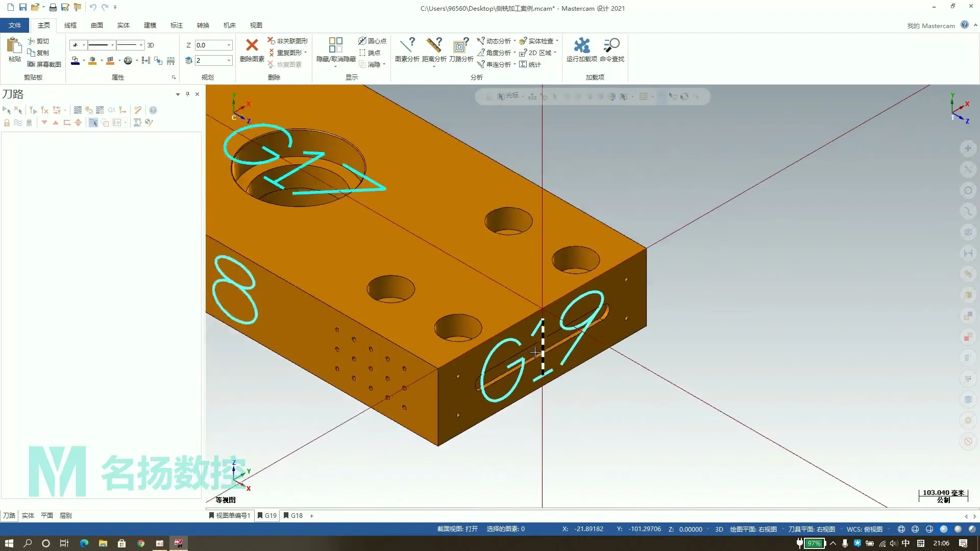Click the Screen Capture camera icon (屏幕截图)
Viewport: 980px width, 551px height.
coord(32,64)
